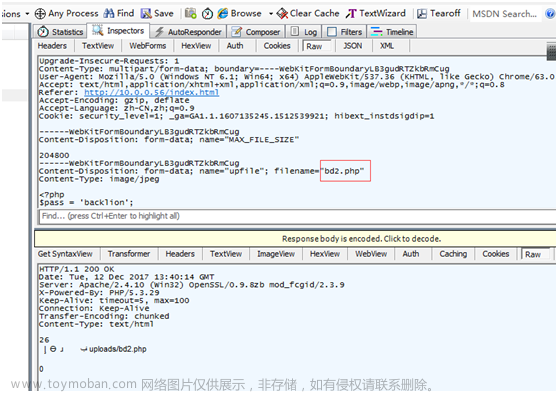The image size is (558, 393).
Task: Open the Log tab
Action: click(x=304, y=32)
